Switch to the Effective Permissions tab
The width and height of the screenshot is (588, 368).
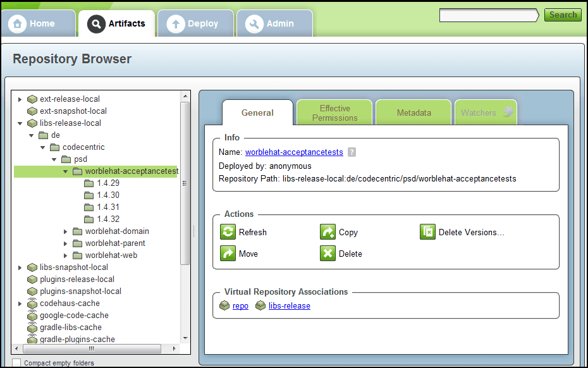(x=334, y=113)
